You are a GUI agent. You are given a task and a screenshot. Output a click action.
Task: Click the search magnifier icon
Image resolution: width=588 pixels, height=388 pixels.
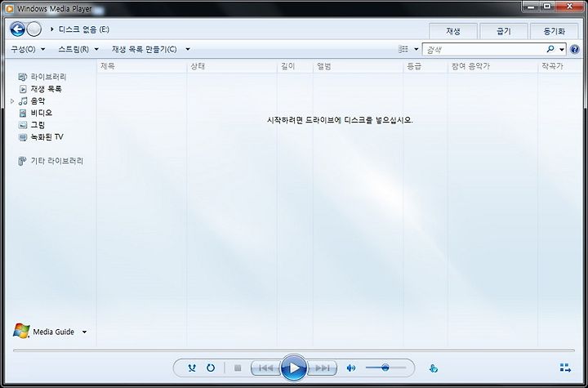tap(550, 49)
